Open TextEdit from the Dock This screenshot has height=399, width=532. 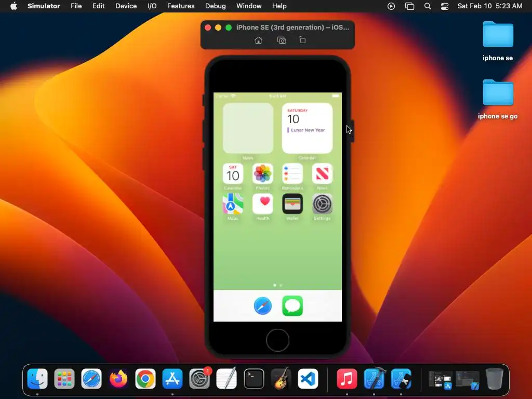tap(227, 379)
